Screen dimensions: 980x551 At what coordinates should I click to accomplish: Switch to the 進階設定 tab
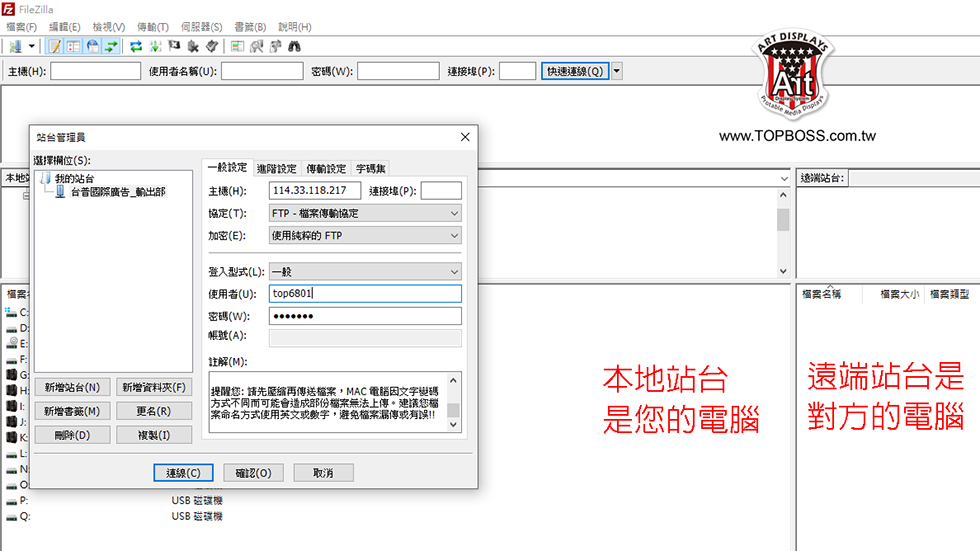(x=276, y=169)
